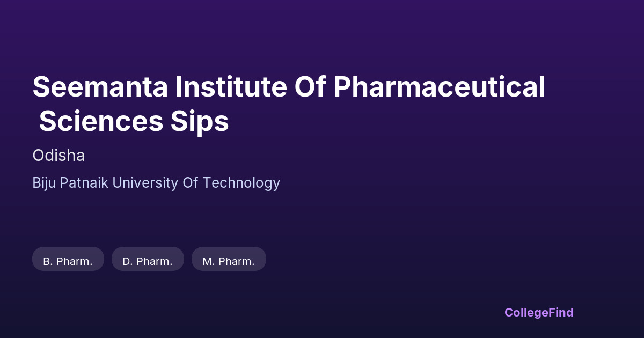The image size is (644, 338).
Task: Click the letter M in M. Pharm. tag
Action: [207, 261]
